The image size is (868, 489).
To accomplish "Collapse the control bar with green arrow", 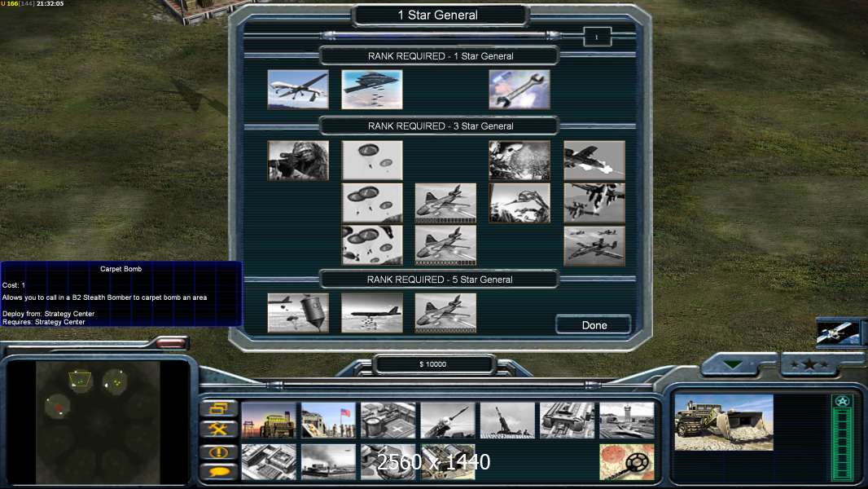I will click(733, 364).
